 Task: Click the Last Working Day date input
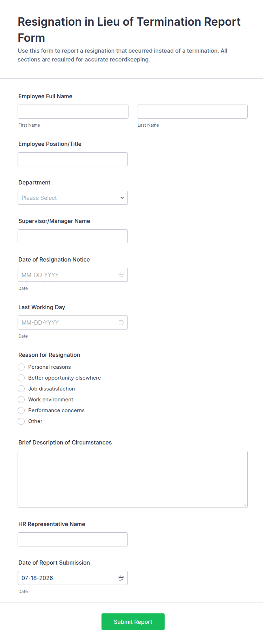click(x=73, y=322)
